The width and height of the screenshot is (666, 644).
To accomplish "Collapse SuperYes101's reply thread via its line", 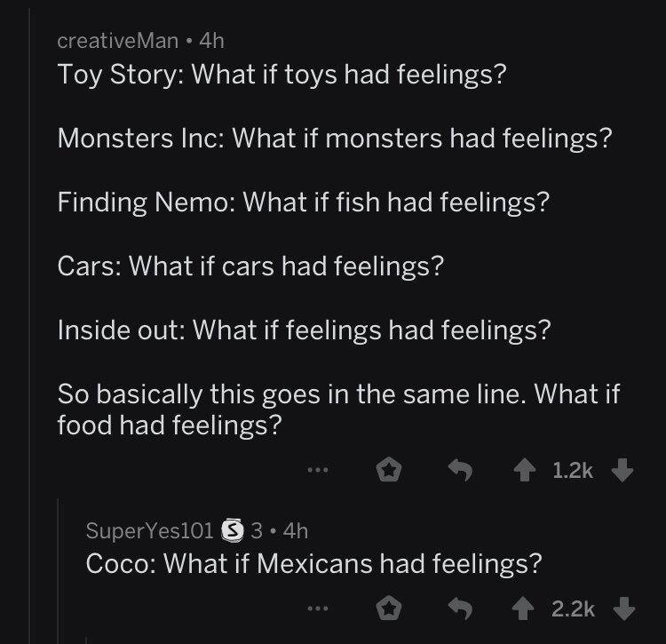I will (59, 568).
